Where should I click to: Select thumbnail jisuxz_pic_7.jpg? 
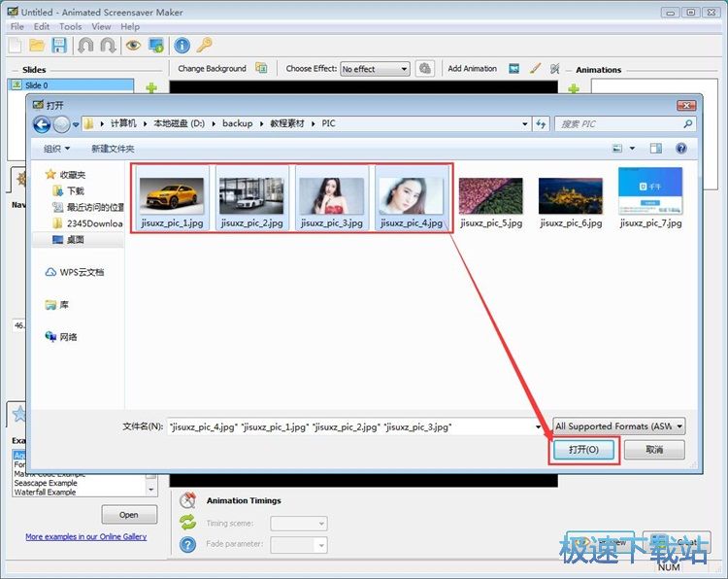click(651, 197)
